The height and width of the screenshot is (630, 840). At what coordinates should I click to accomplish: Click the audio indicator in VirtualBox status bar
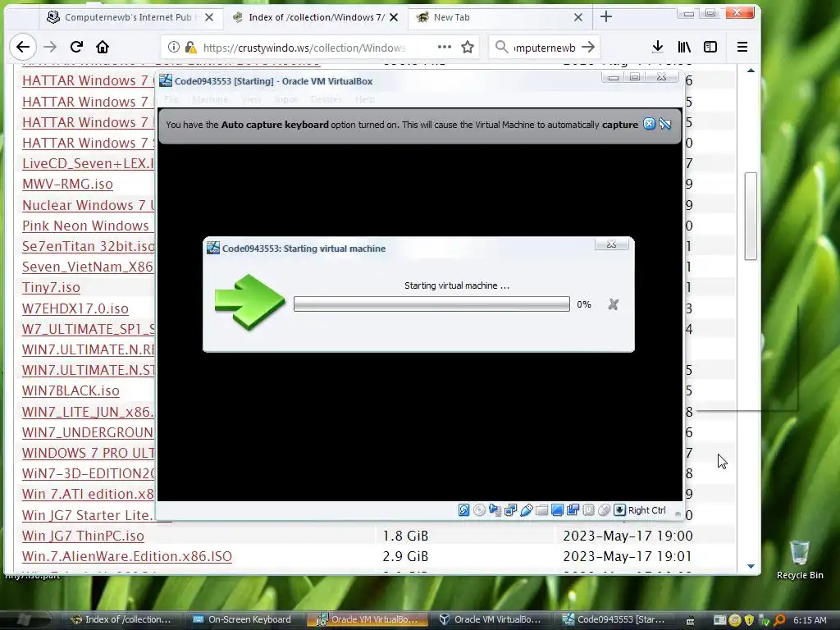coord(495,510)
